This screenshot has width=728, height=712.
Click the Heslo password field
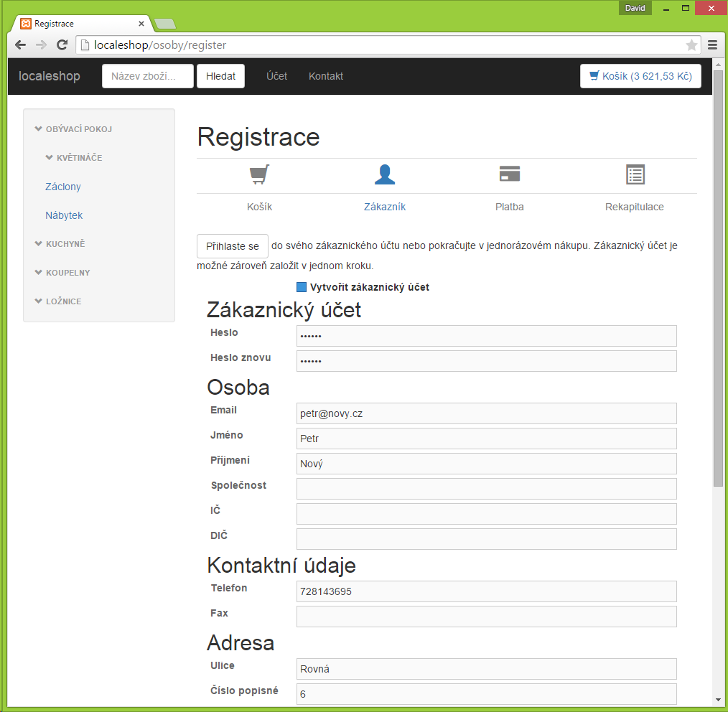[x=487, y=336]
